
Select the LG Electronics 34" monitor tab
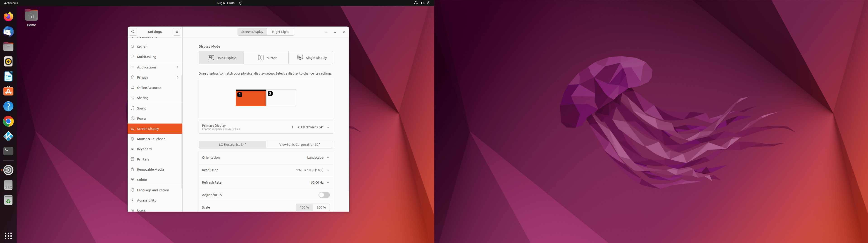pyautogui.click(x=233, y=144)
